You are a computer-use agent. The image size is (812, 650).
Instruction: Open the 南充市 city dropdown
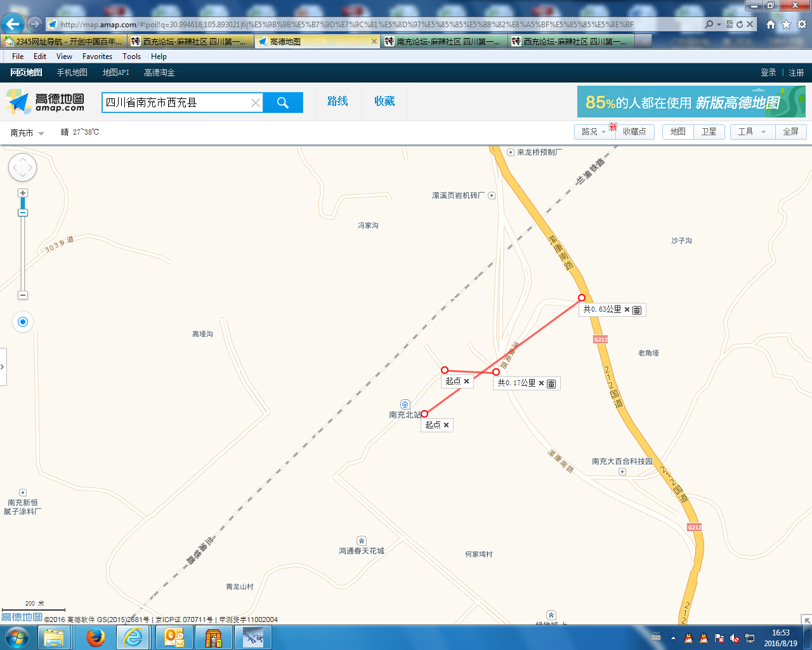click(27, 133)
